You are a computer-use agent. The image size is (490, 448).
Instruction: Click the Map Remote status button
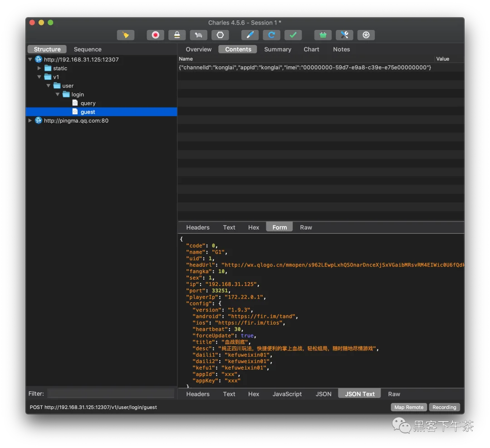point(409,407)
